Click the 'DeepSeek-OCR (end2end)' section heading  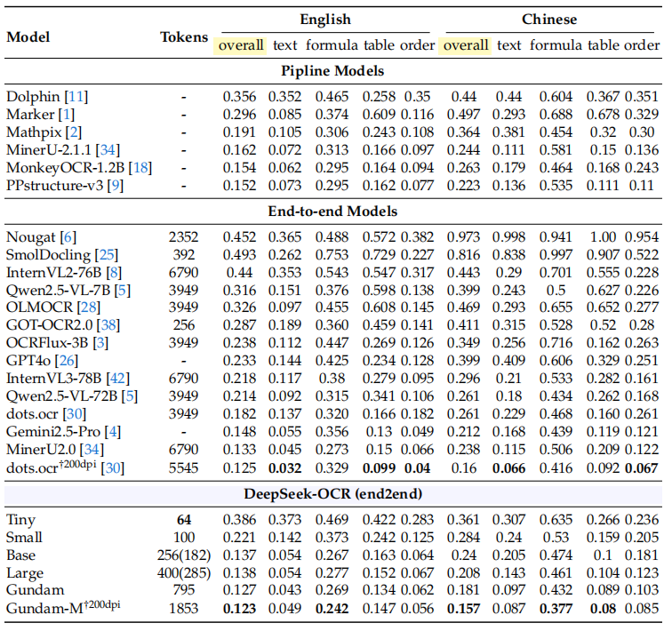point(333,494)
